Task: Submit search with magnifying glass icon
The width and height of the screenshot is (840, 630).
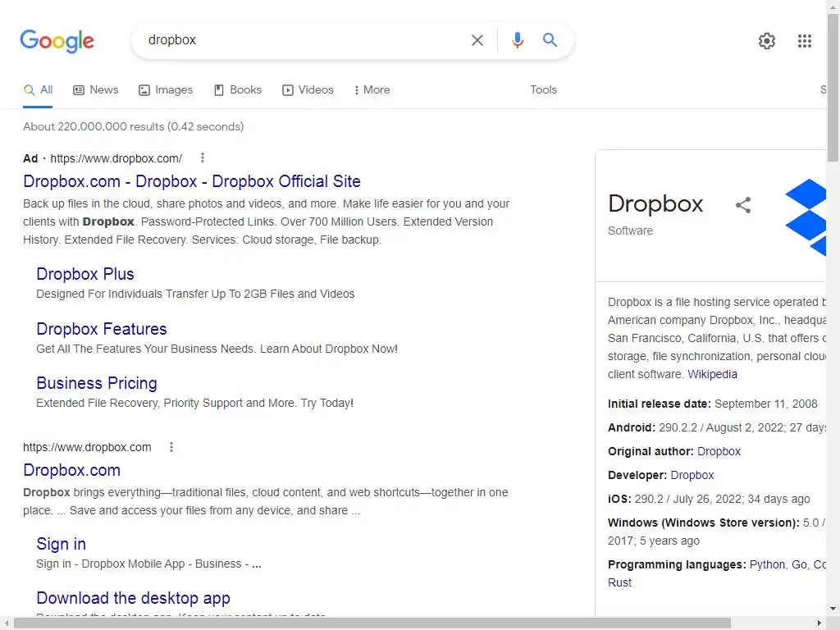Action: pyautogui.click(x=550, y=39)
